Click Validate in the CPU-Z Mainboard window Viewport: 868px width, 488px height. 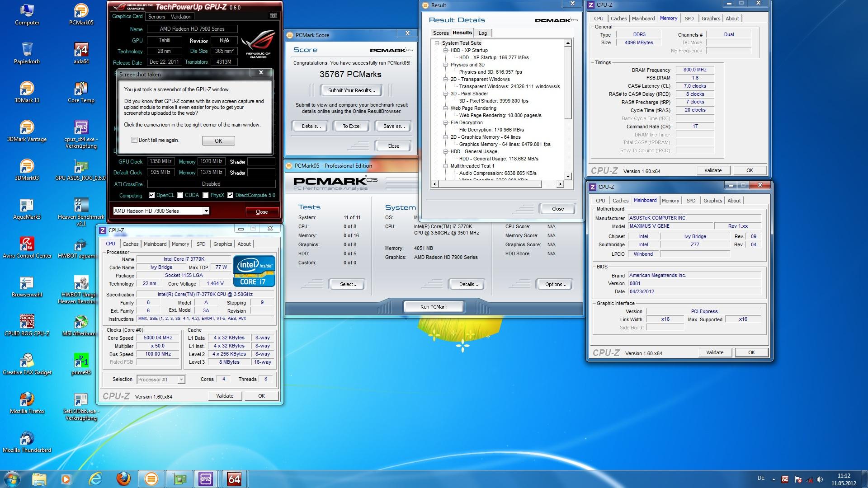tap(715, 352)
